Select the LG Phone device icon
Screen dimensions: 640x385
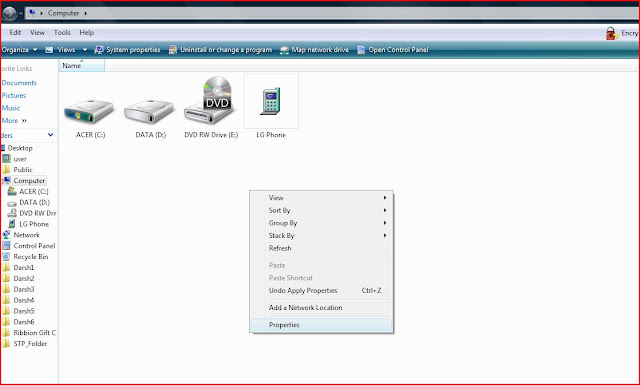coord(271,101)
